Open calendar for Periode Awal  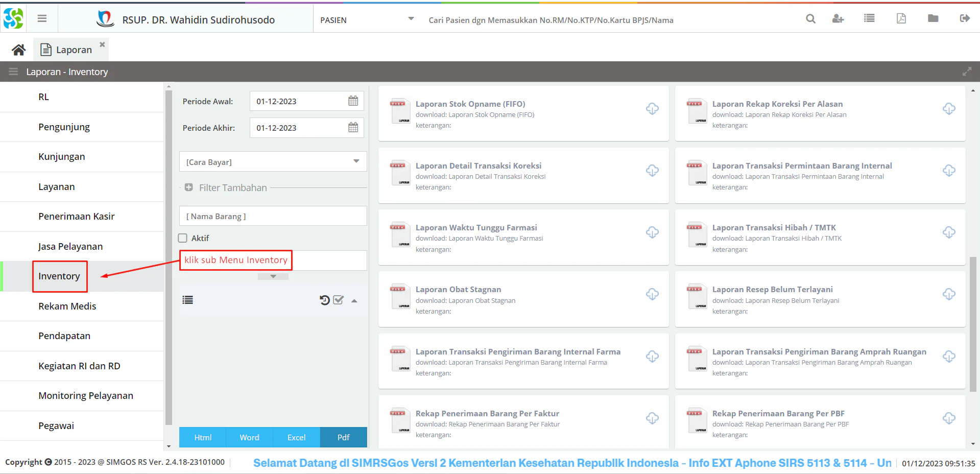[353, 101]
